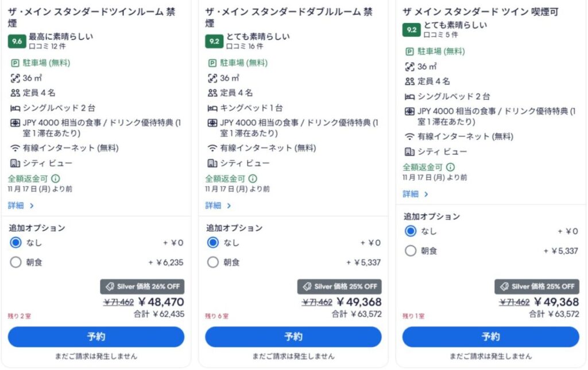
Task: Select 朝食 option for ¥6,235
Action: point(16,262)
